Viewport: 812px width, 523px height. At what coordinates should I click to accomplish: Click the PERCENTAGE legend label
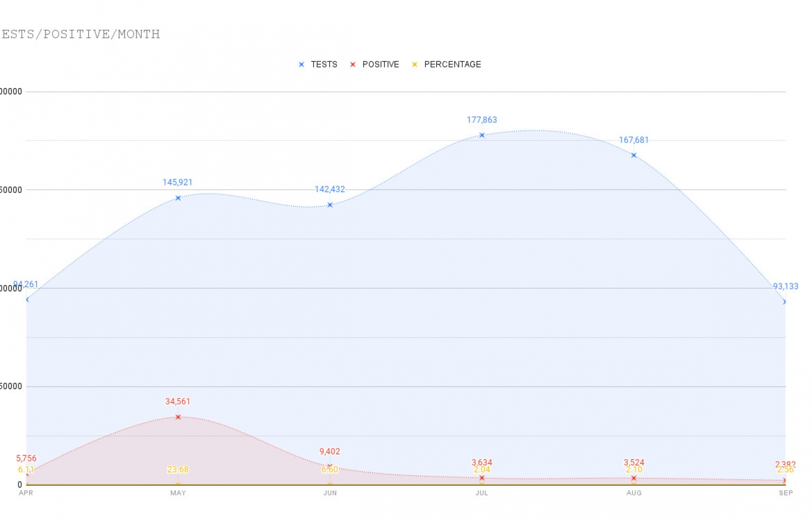(453, 64)
